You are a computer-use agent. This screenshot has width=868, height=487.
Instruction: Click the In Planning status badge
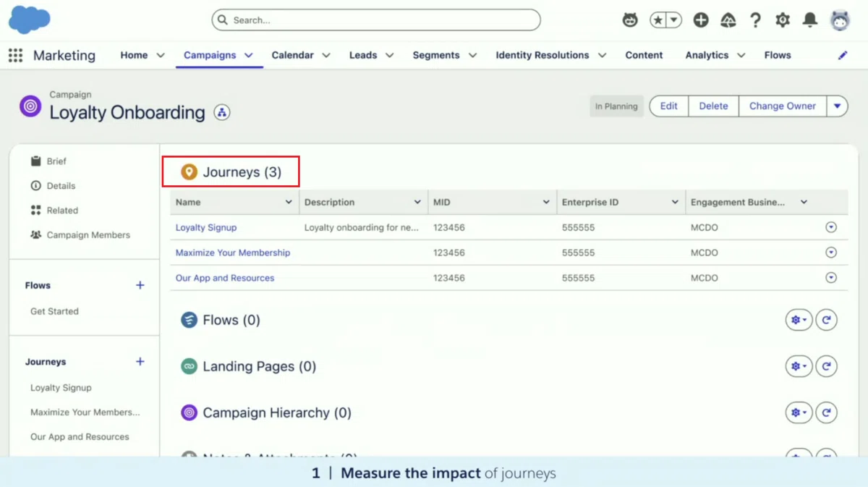pos(616,106)
